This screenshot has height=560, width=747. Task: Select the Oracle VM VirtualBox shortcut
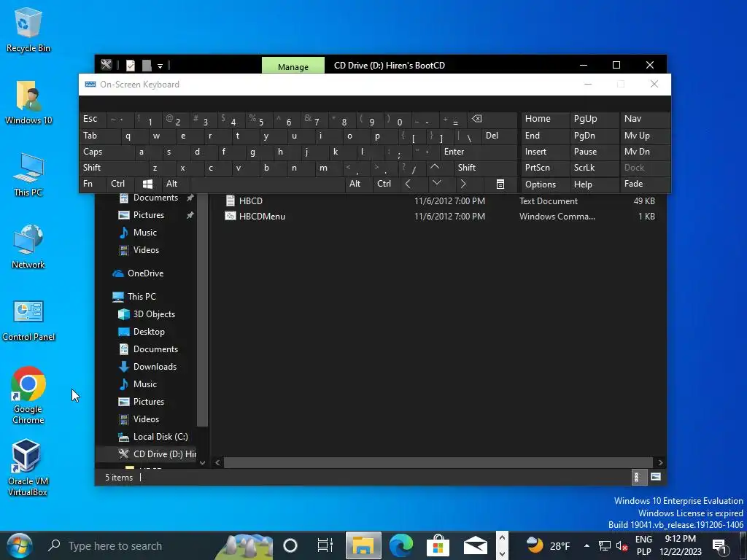click(28, 468)
